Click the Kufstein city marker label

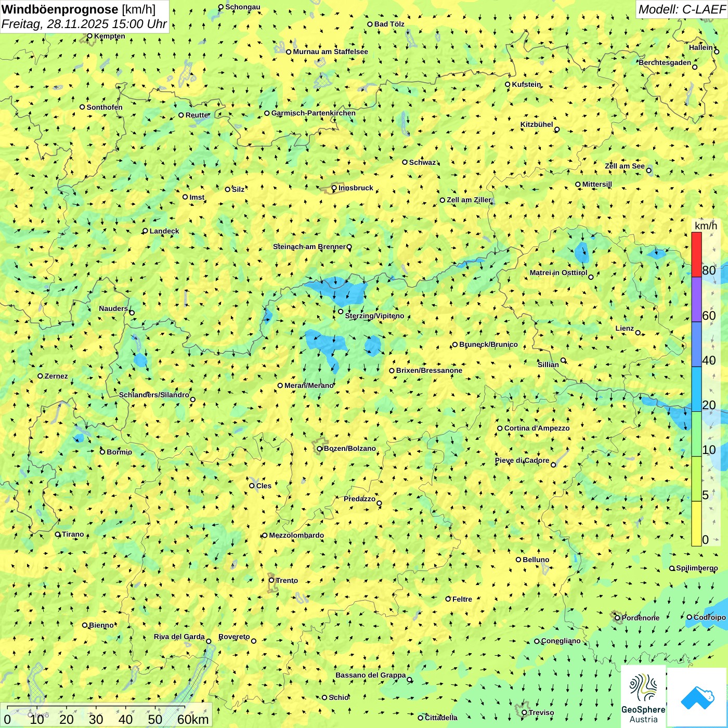526,84
